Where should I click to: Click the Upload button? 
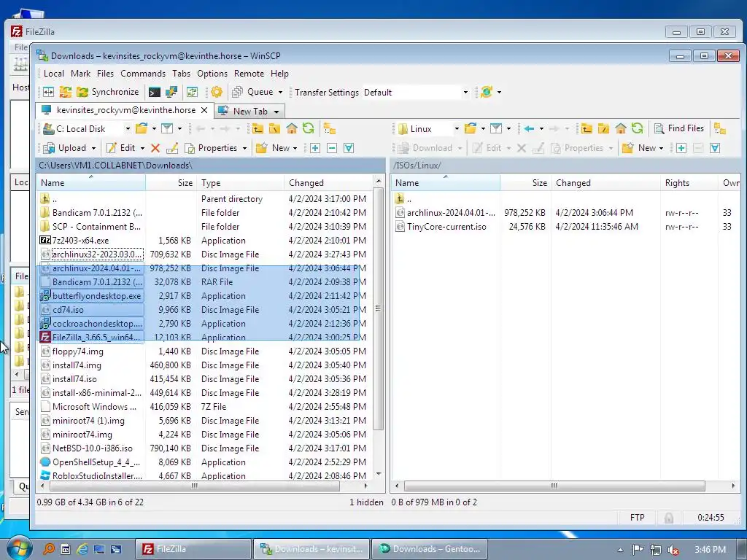[65, 148]
